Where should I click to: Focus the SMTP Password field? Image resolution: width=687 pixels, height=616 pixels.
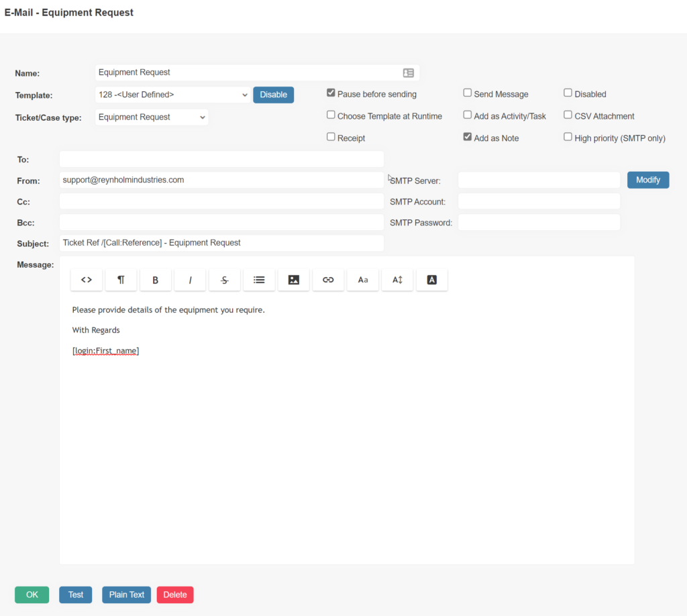539,222
